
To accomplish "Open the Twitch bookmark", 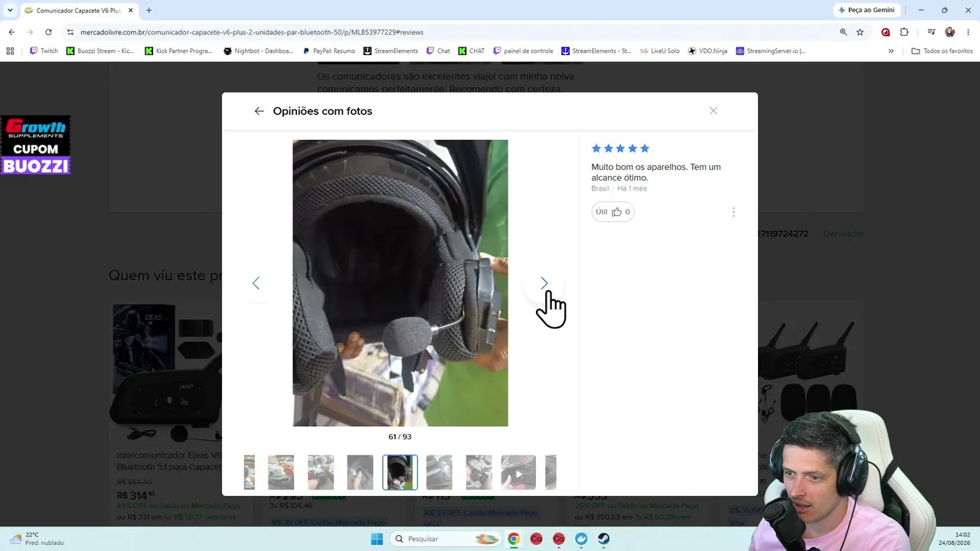I will pyautogui.click(x=44, y=51).
